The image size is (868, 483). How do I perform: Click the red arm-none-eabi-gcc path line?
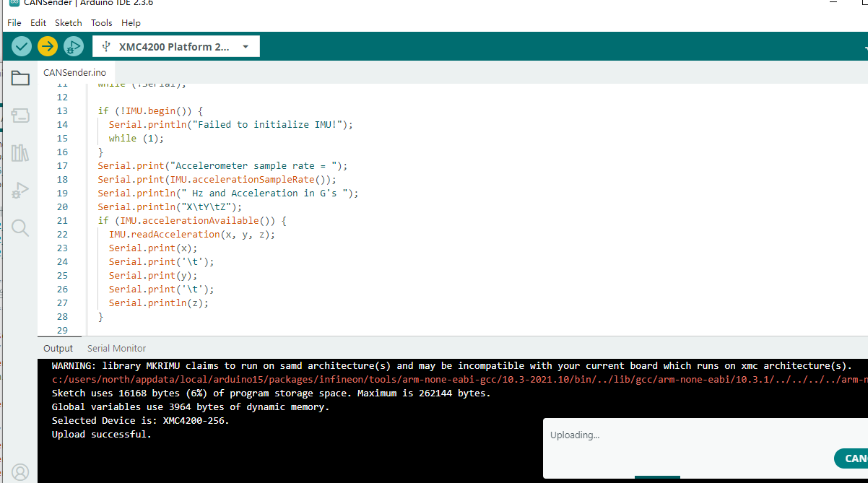click(x=460, y=379)
